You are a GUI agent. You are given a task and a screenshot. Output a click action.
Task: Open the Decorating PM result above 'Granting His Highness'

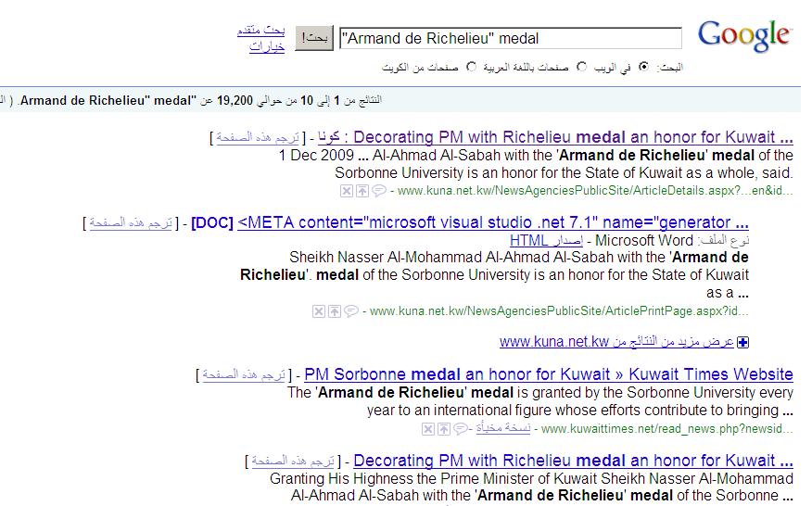573,461
